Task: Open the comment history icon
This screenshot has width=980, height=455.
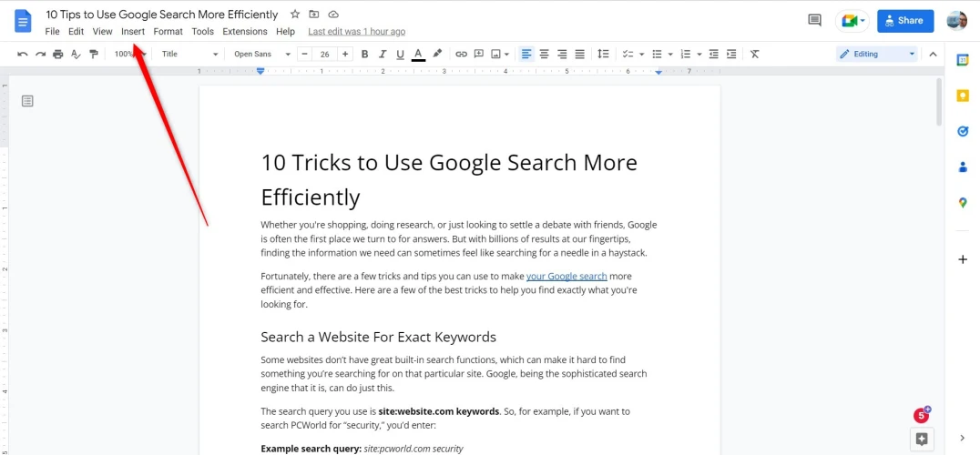Action: point(814,20)
